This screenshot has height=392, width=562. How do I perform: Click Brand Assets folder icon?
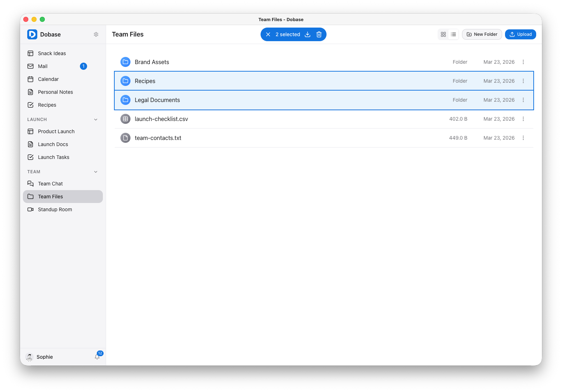pyautogui.click(x=125, y=62)
